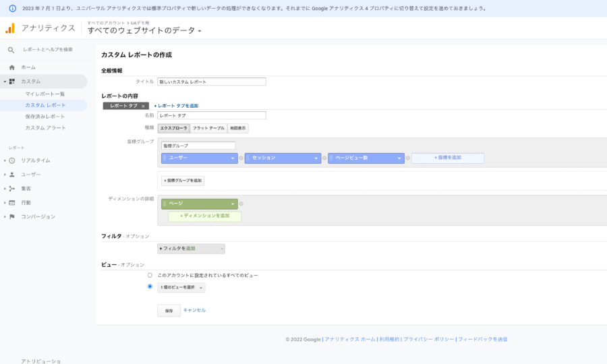Click the リアルタイム clock icon

(11, 160)
